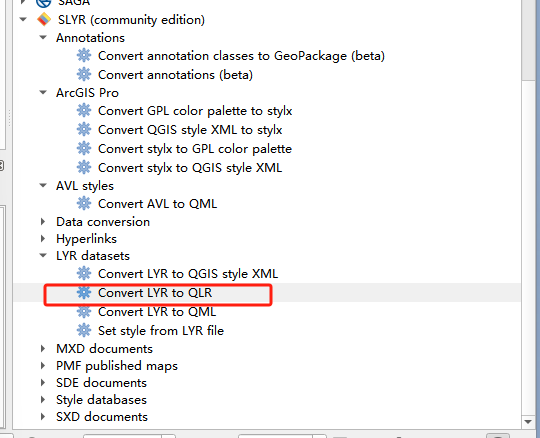540x438 pixels.
Task: Click gear icon beside Convert AVL to QML
Action: tap(84, 204)
